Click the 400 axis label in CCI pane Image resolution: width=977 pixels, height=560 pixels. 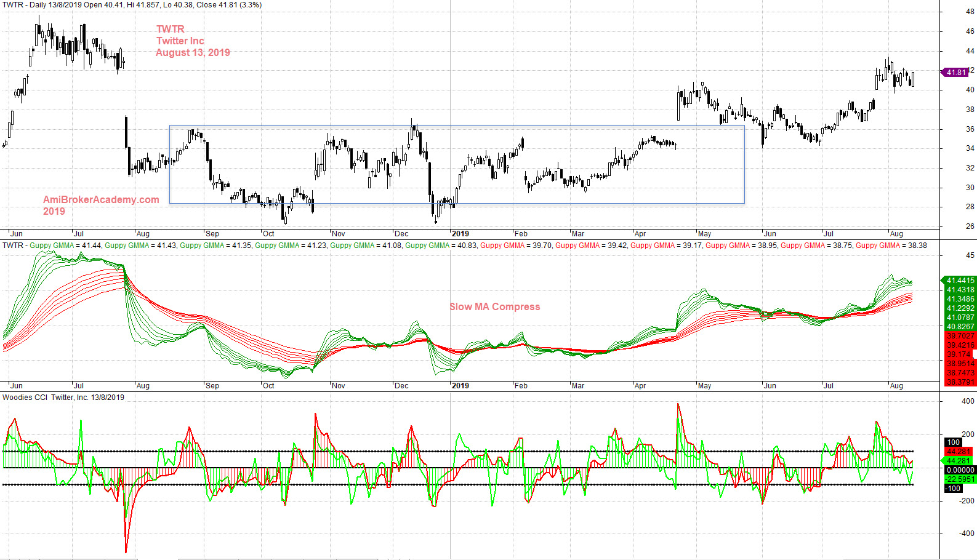tap(968, 401)
